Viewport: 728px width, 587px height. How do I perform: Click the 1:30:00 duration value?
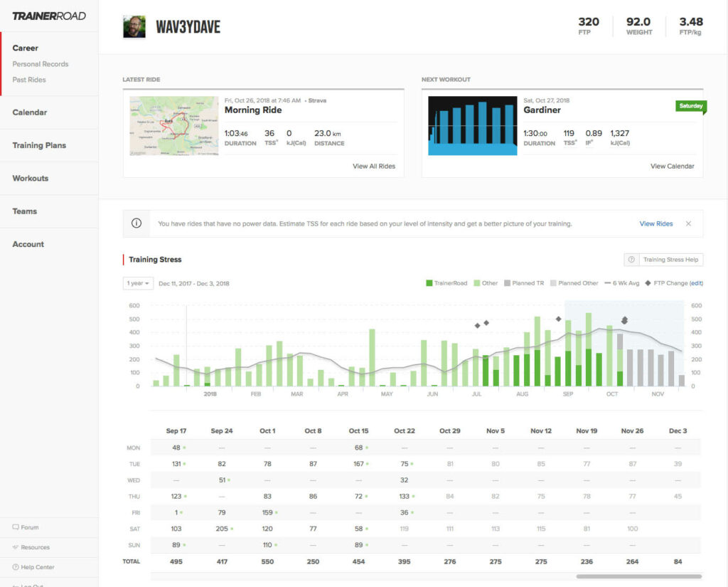535,133
